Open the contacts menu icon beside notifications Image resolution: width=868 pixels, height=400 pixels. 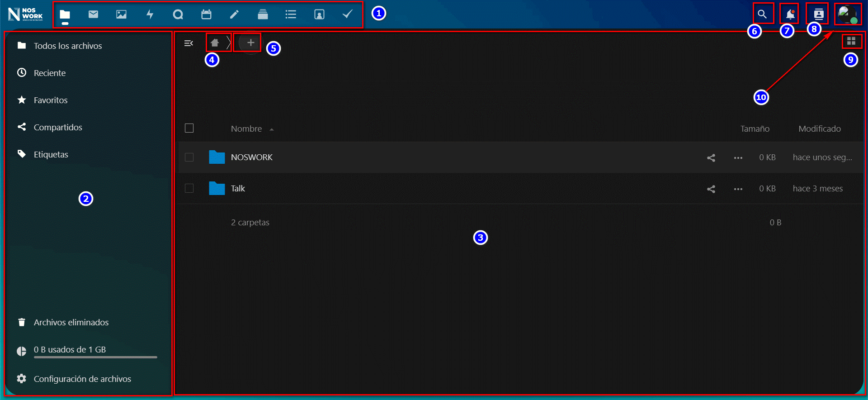[x=819, y=14]
